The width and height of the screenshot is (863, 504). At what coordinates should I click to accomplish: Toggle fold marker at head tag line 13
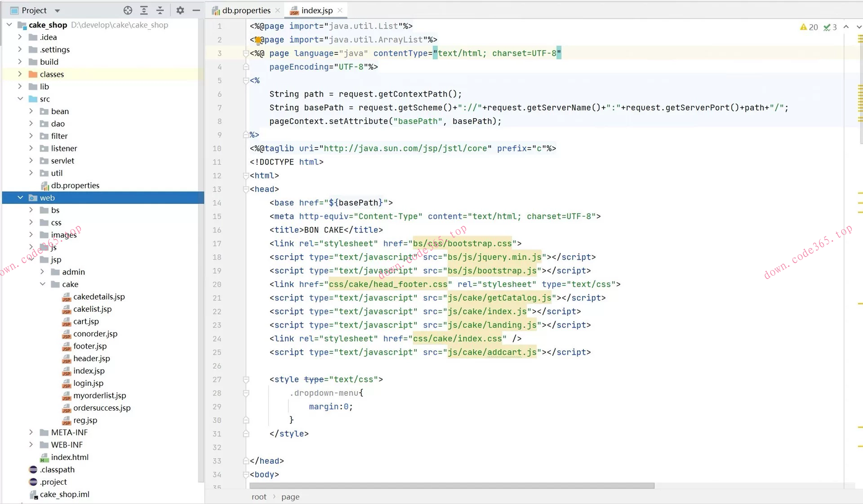coord(246,189)
